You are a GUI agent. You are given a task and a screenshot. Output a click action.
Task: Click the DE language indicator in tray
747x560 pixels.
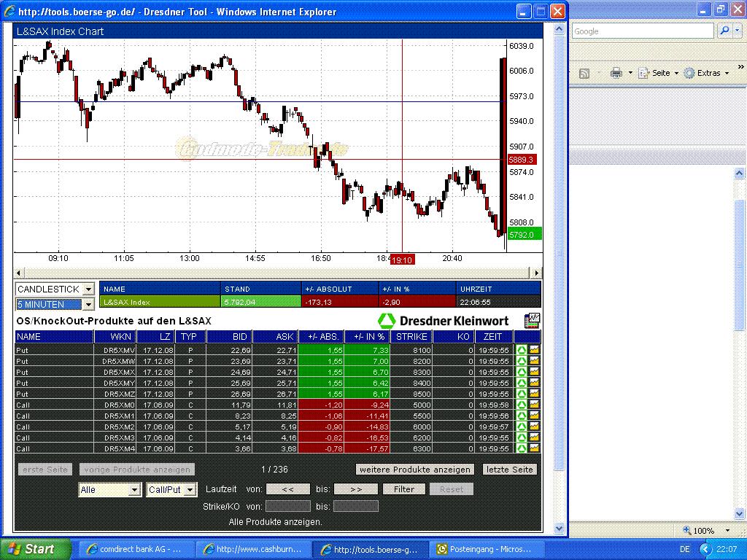click(685, 549)
